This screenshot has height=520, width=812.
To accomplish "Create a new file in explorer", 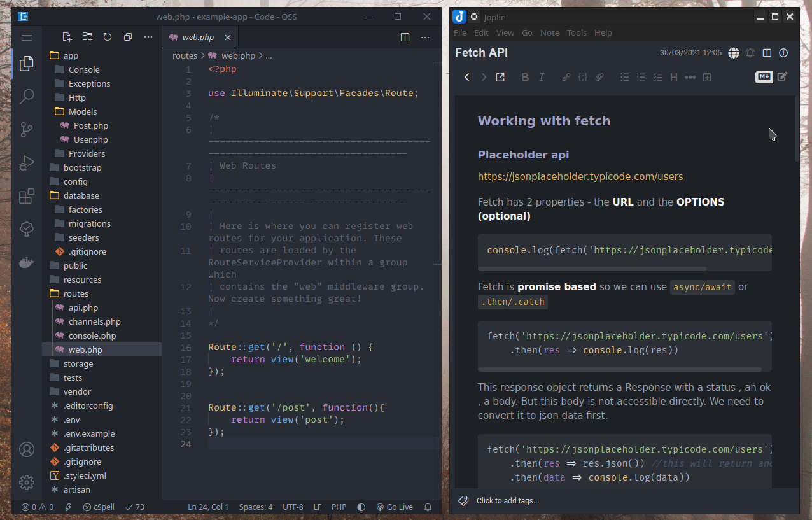I will point(67,37).
